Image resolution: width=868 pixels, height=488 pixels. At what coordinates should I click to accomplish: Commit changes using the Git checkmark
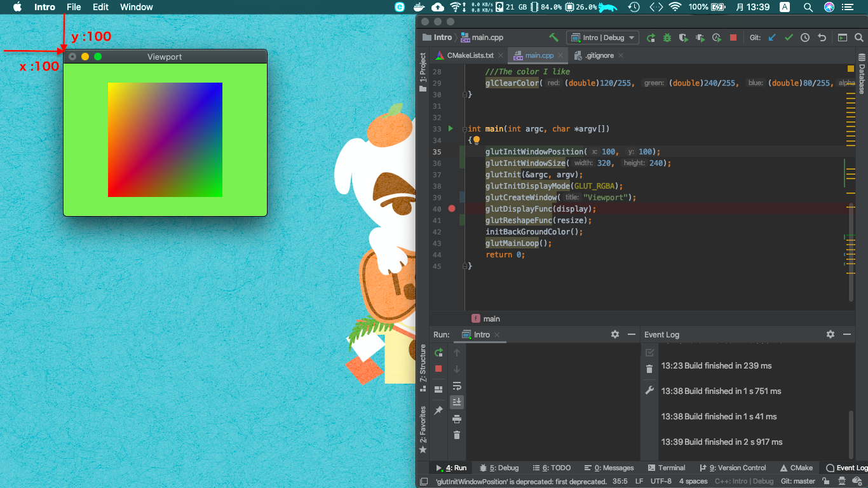click(789, 37)
